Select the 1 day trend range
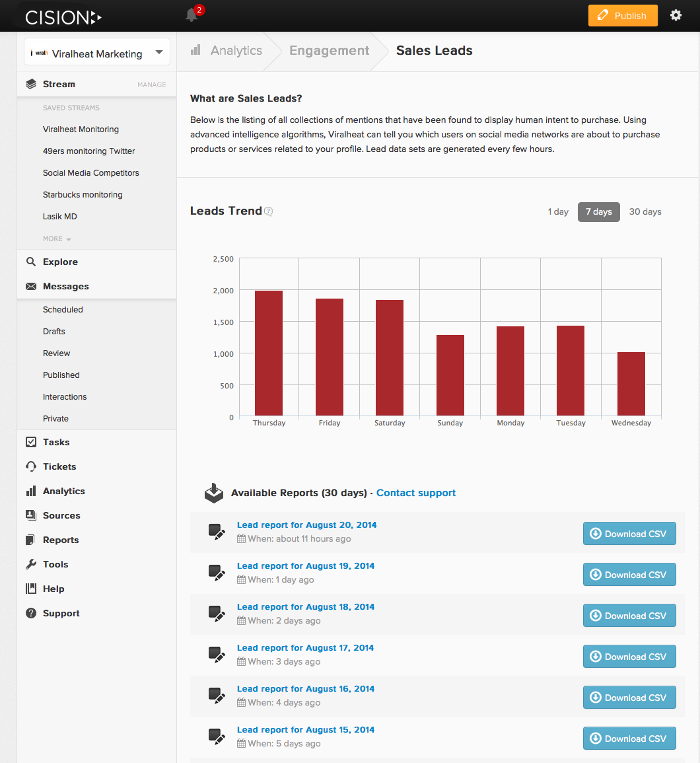Screen dimensions: 700x763 pos(558,211)
